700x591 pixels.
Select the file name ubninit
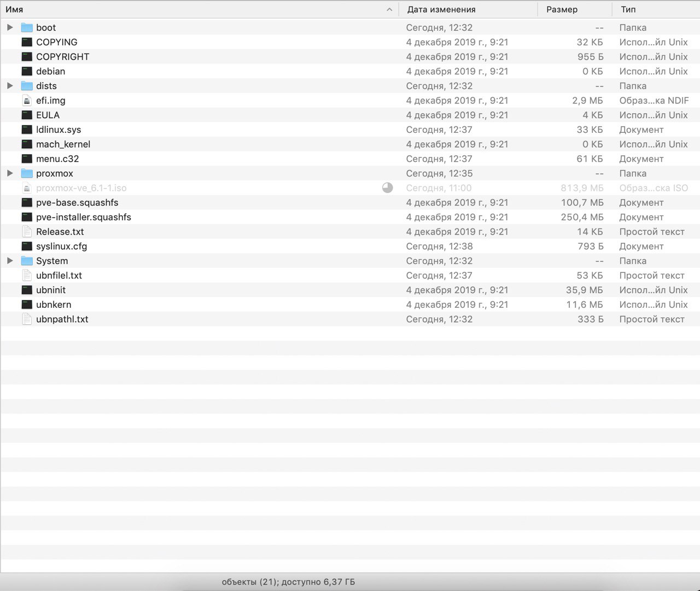coord(51,290)
